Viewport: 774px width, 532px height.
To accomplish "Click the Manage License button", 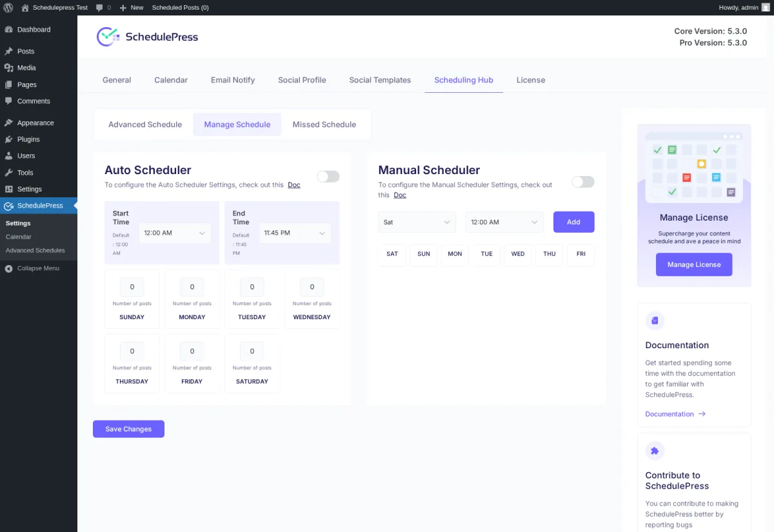I will (694, 264).
